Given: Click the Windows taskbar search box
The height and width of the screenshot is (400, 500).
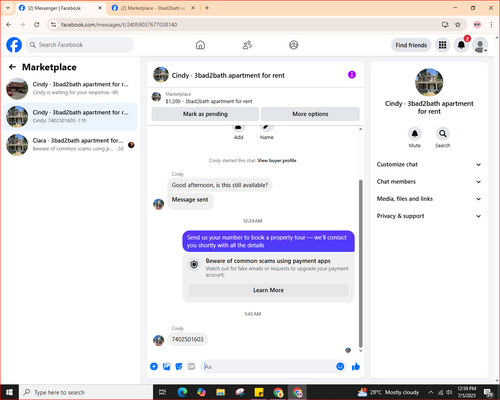Looking at the screenshot, I should 86,392.
